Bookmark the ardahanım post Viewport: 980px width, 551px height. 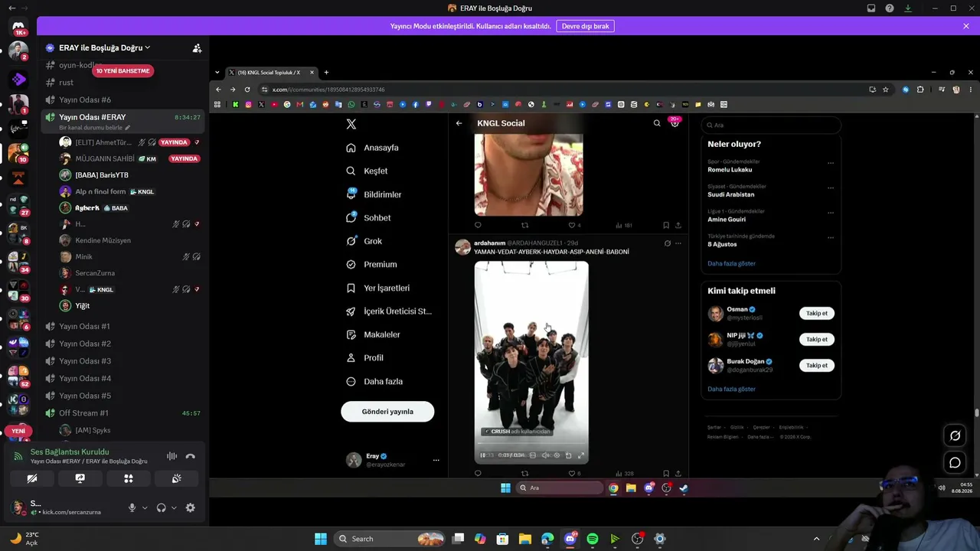666,474
